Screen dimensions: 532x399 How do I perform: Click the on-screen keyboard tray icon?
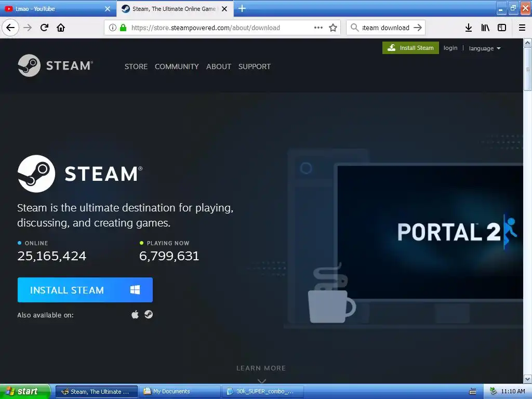(x=472, y=392)
